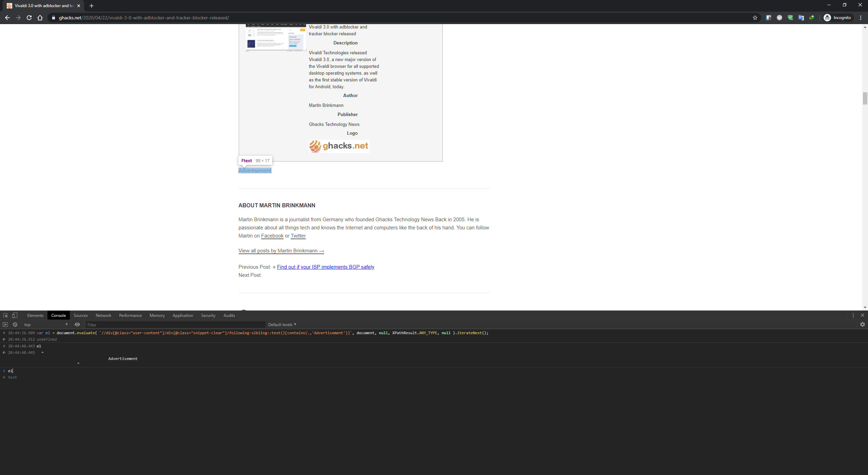868x475 pixels.
Task: Open the "Default levels" dropdown
Action: [282, 324]
